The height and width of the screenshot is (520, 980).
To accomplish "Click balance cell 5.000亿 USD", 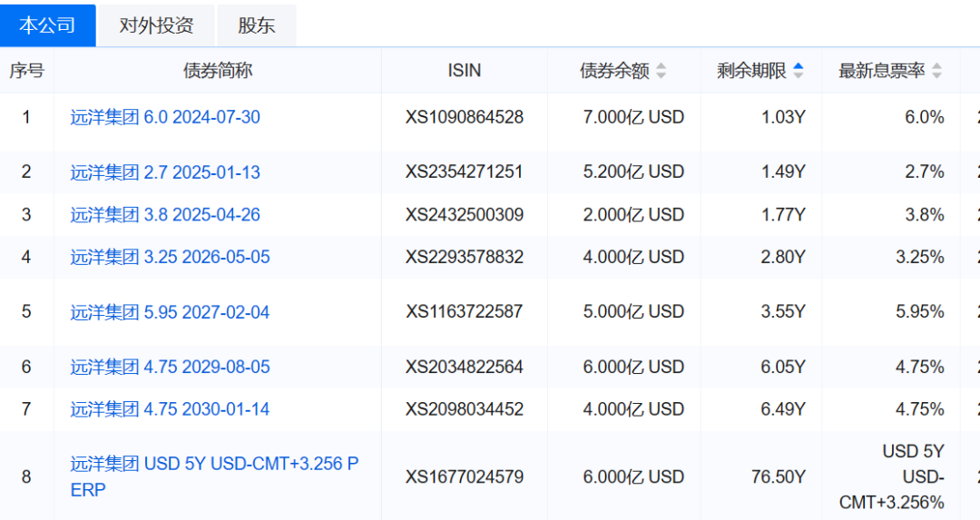I will [x=633, y=312].
